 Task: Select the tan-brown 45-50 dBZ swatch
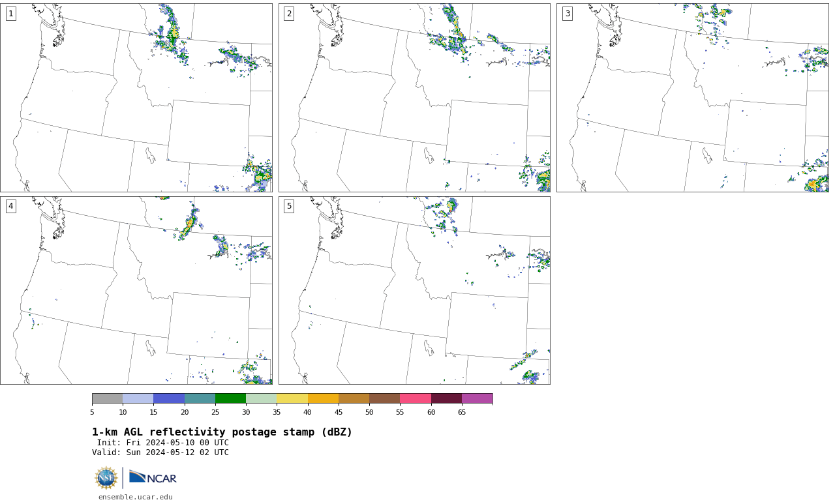coord(354,398)
